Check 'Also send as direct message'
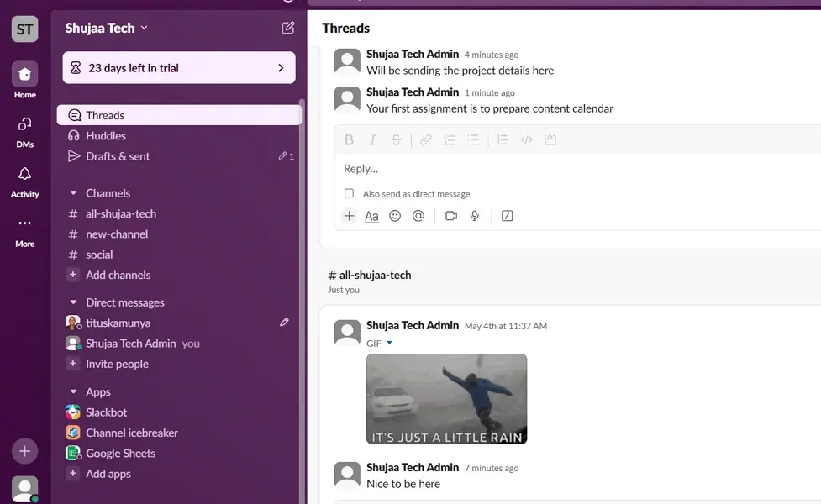Image resolution: width=821 pixels, height=504 pixels. coord(350,193)
